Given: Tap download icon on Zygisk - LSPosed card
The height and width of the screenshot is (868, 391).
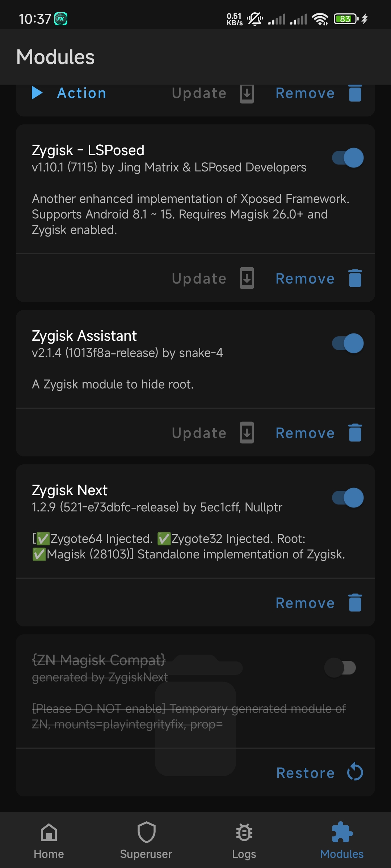Looking at the screenshot, I should (247, 278).
